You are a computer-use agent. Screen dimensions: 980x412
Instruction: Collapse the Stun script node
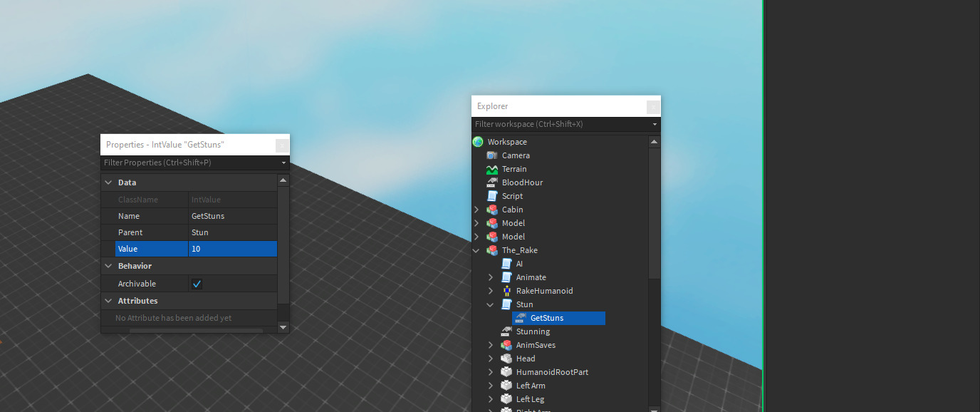[491, 304]
